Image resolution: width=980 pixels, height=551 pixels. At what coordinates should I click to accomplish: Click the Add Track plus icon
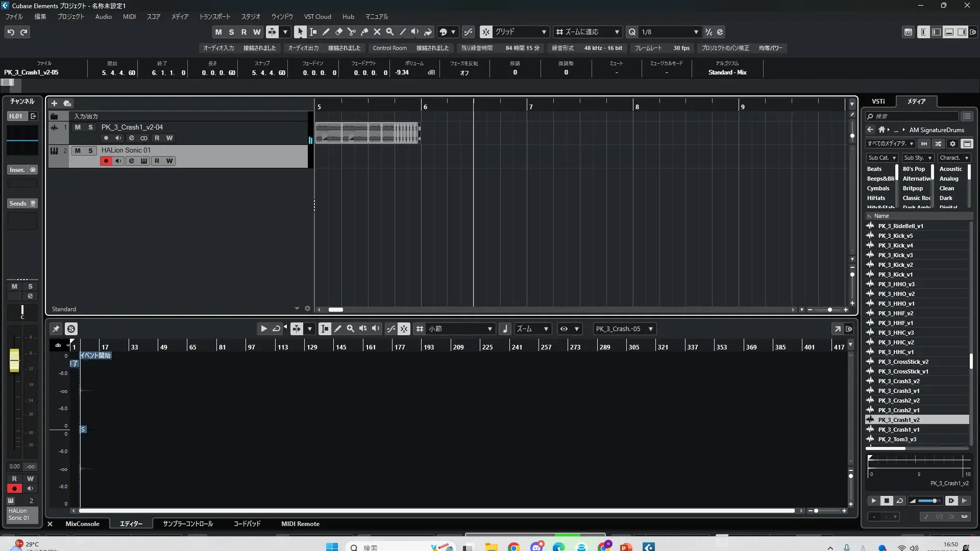tap(54, 103)
